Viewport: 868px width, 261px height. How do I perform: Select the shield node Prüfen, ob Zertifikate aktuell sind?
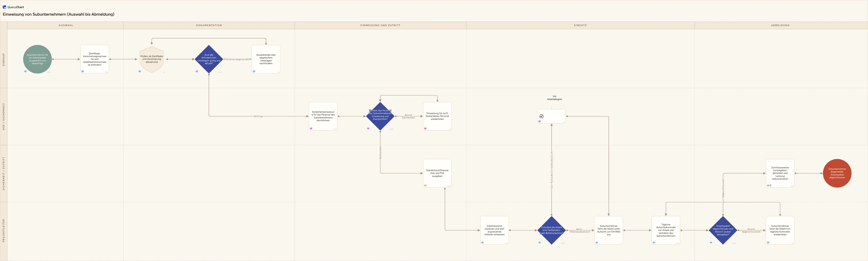coord(152,59)
